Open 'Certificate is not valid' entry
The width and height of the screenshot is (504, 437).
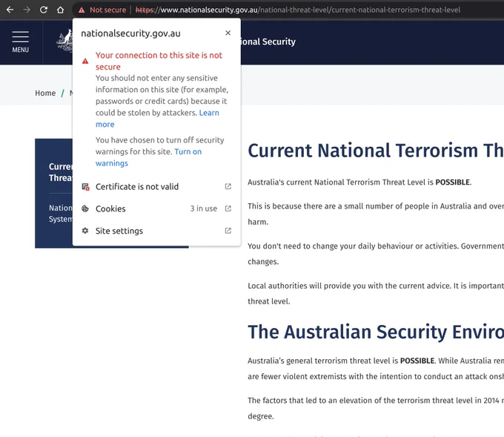coord(156,187)
